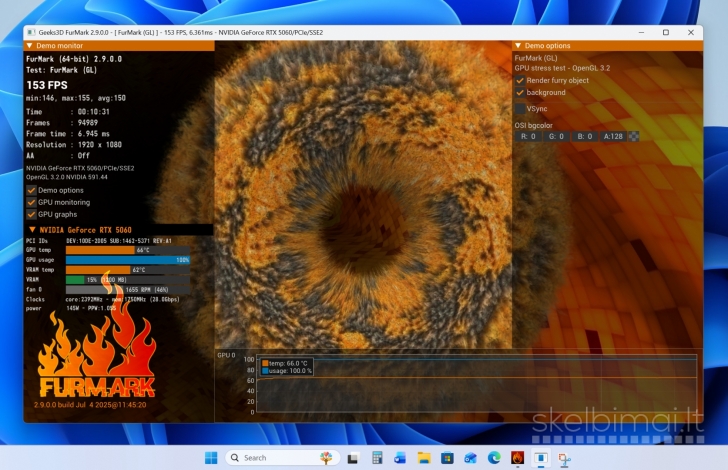Image resolution: width=728 pixels, height=470 pixels.
Task: Collapse the Demo options panel on the right
Action: (x=518, y=46)
